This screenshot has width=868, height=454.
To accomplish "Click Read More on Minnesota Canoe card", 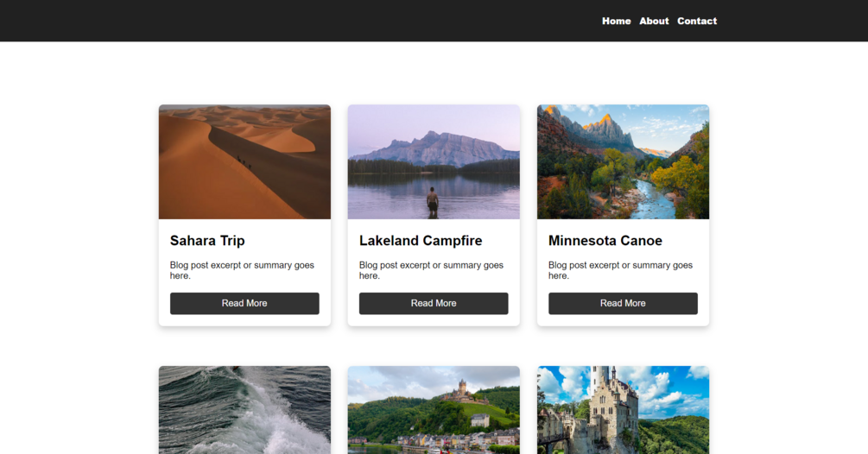I will pyautogui.click(x=623, y=303).
